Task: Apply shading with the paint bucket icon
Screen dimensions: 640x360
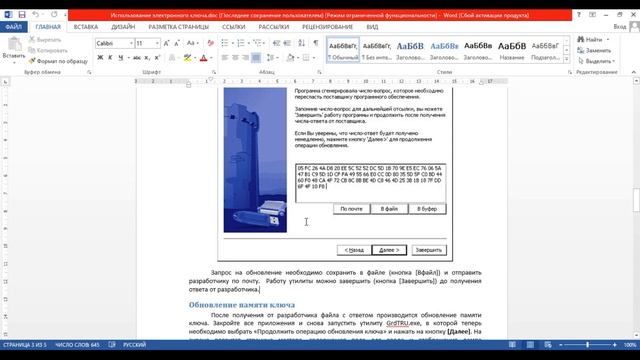Action: (x=290, y=58)
